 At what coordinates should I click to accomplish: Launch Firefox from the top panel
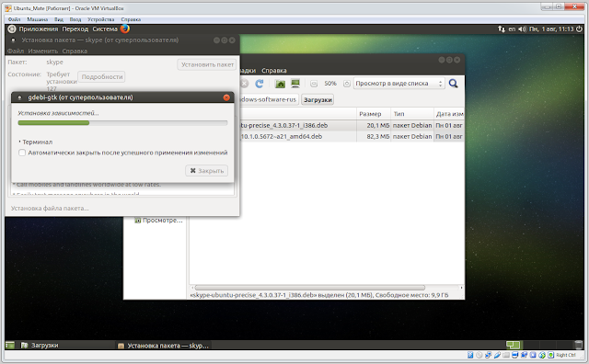point(125,28)
